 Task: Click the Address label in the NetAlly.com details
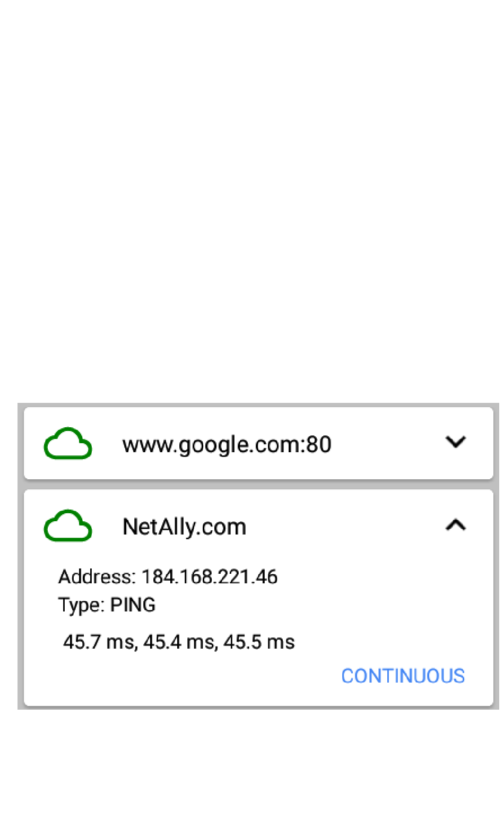pos(97,576)
